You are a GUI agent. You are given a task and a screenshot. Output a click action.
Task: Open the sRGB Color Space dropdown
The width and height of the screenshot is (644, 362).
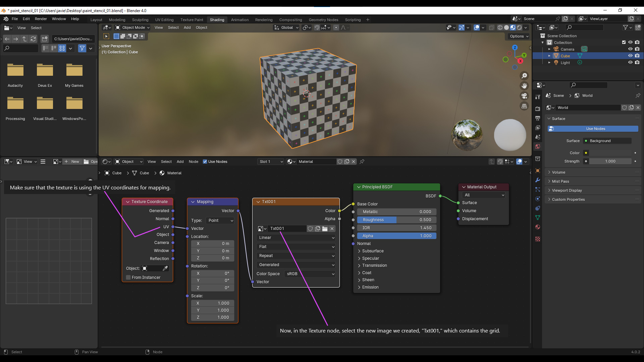point(310,274)
